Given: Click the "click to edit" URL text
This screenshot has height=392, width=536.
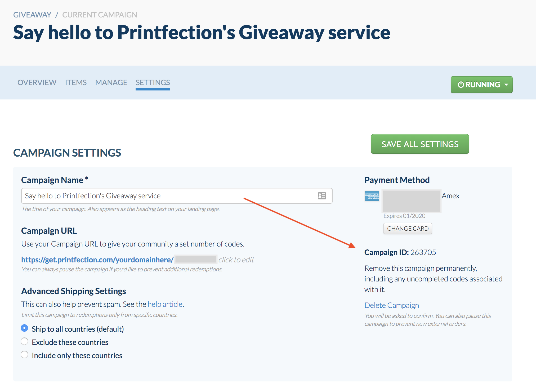Looking at the screenshot, I should [x=236, y=260].
